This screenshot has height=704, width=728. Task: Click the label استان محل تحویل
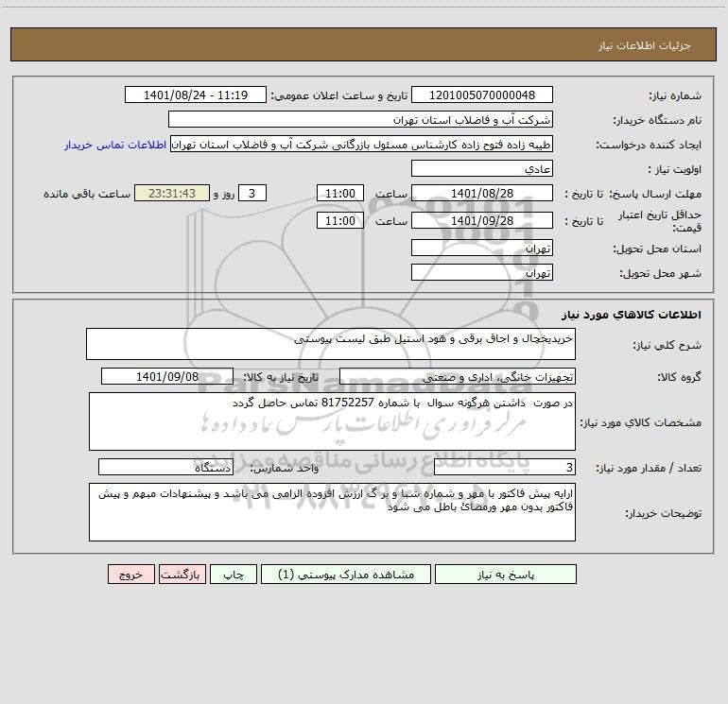(x=657, y=249)
